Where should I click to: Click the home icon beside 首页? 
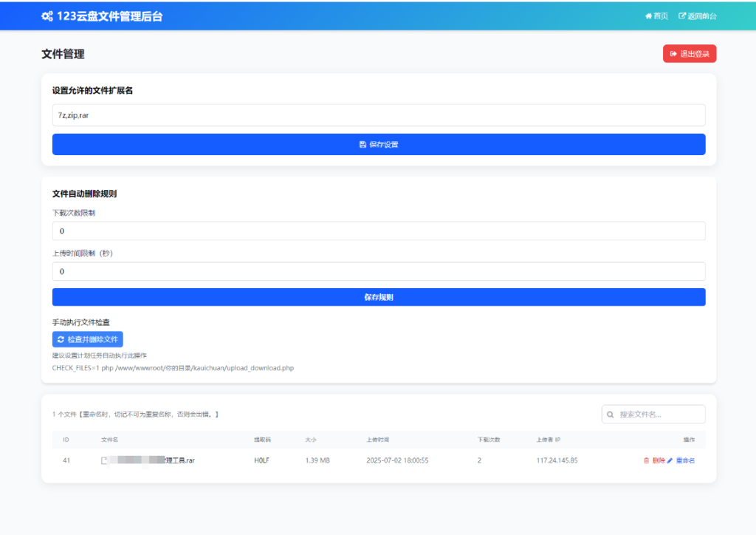tap(648, 16)
